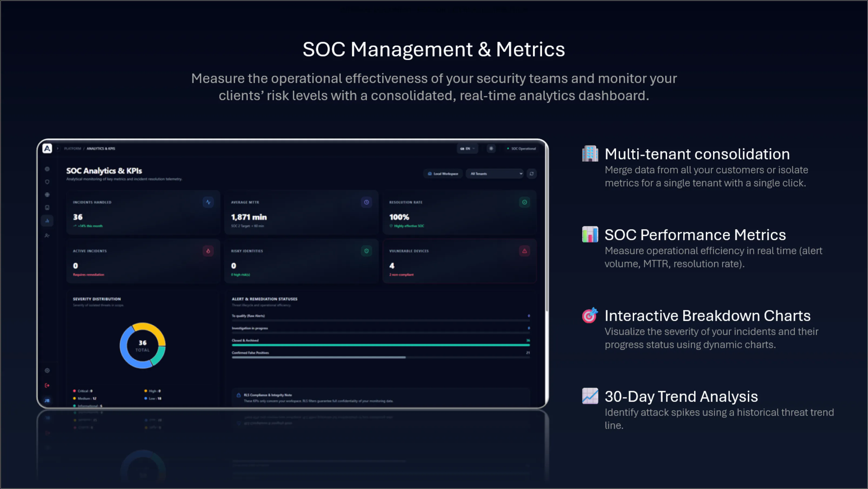Click the SOC Operational status indicator
Viewport: 868px width, 489px height.
521,149
